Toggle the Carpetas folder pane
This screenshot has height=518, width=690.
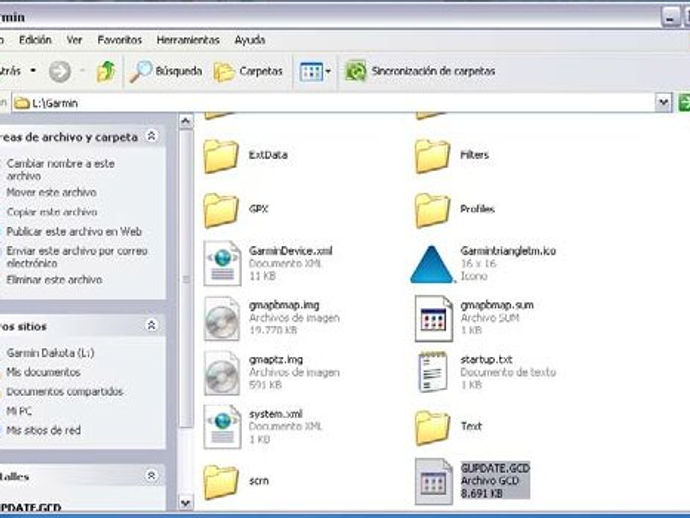248,71
